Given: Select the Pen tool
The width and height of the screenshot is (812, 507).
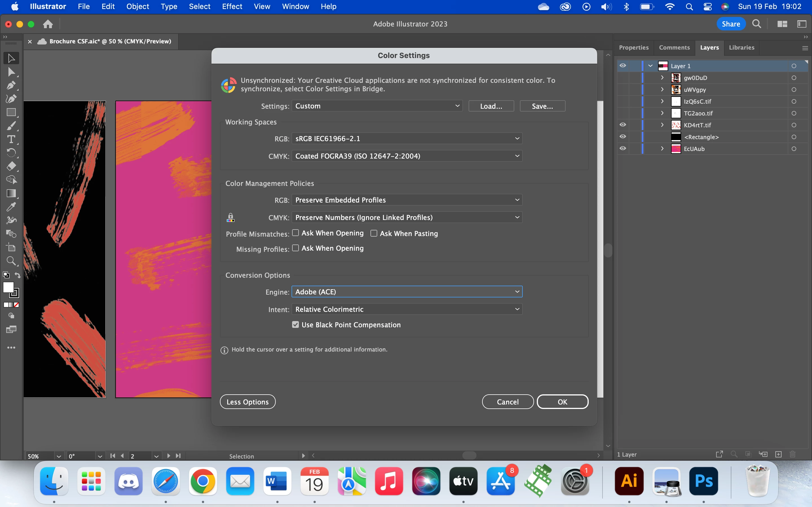Looking at the screenshot, I should coord(11,85).
